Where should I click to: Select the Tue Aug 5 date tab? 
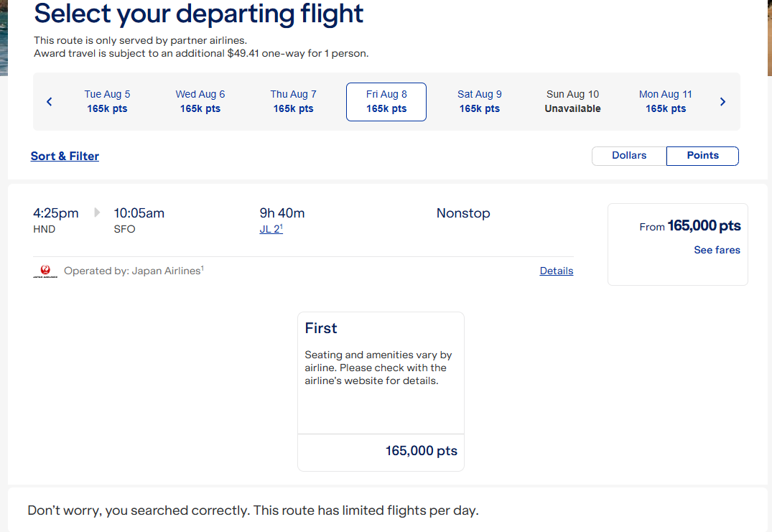pyautogui.click(x=107, y=102)
